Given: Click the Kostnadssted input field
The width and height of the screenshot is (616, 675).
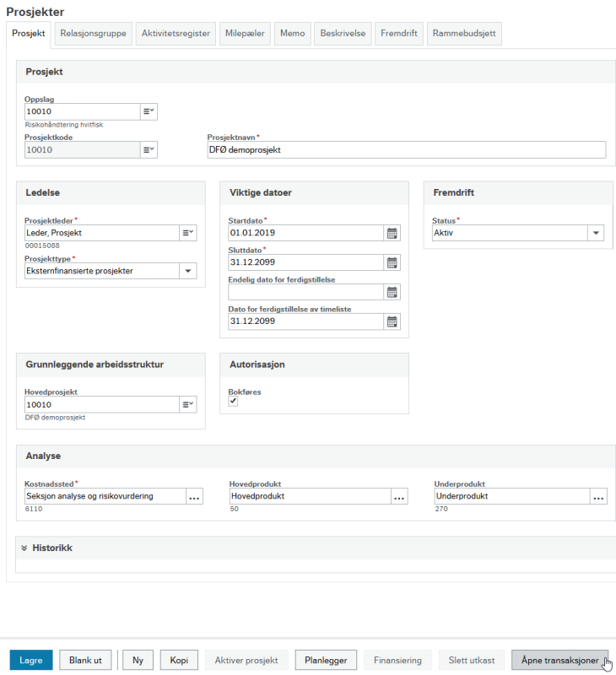Looking at the screenshot, I should (x=105, y=496).
